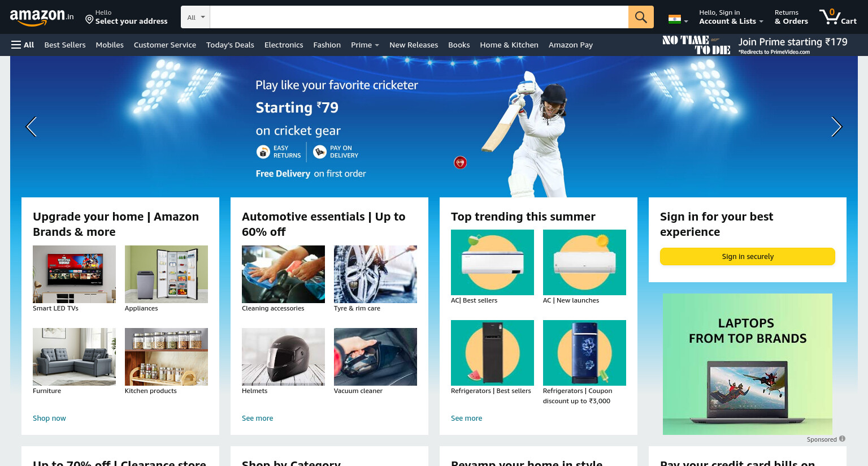
Task: Open the shopping cart icon
Action: pos(830,16)
